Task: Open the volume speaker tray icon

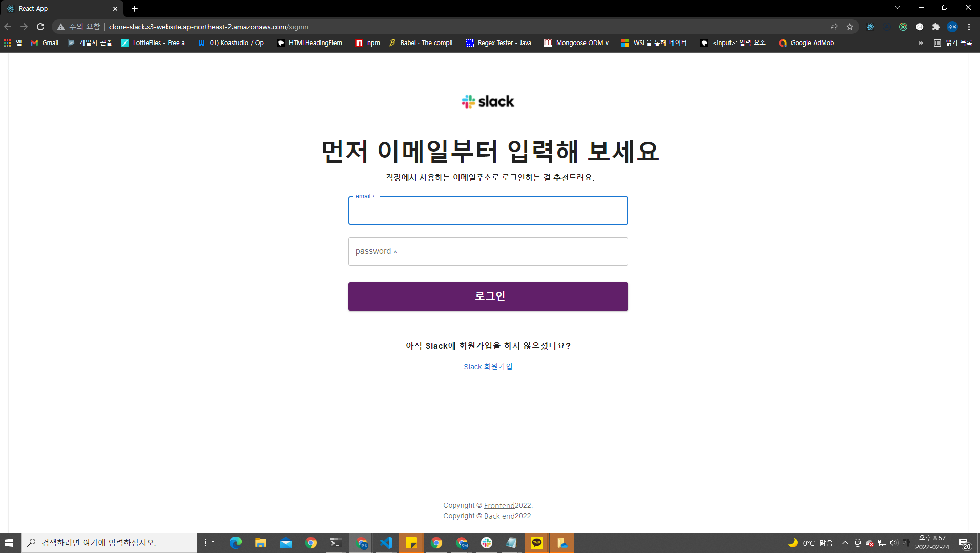Action: [x=894, y=543]
